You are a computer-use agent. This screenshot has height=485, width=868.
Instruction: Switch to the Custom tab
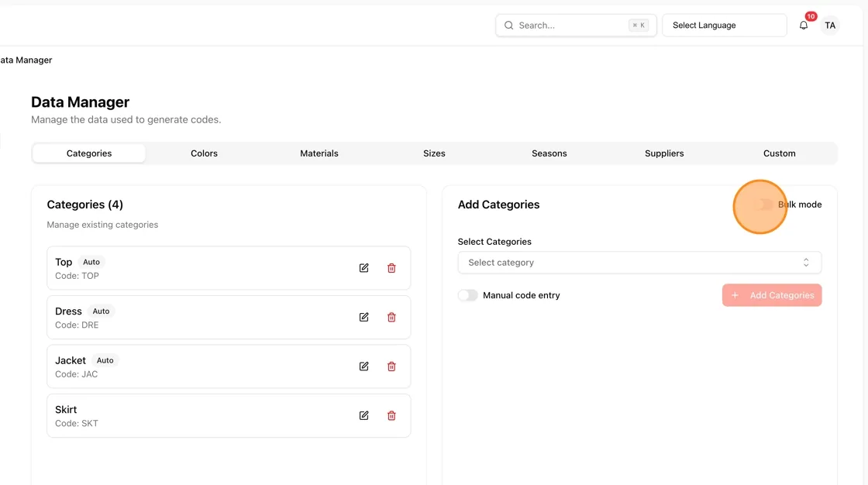point(780,153)
